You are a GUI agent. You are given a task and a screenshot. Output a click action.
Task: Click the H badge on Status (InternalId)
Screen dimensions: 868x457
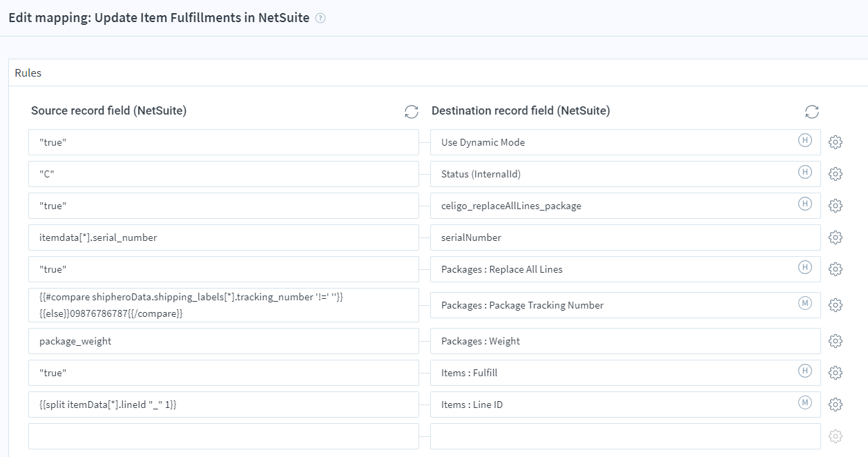(804, 173)
